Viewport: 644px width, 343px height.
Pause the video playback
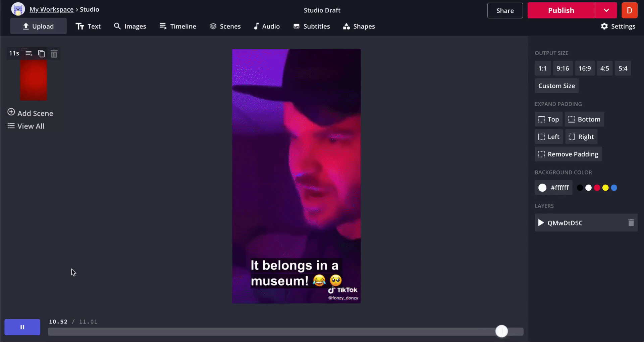point(22,327)
